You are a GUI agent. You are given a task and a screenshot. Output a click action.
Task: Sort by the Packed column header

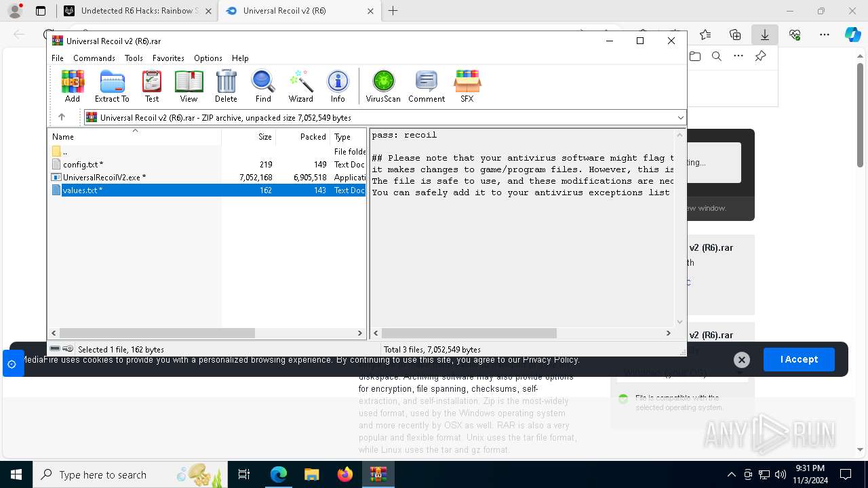pos(302,136)
